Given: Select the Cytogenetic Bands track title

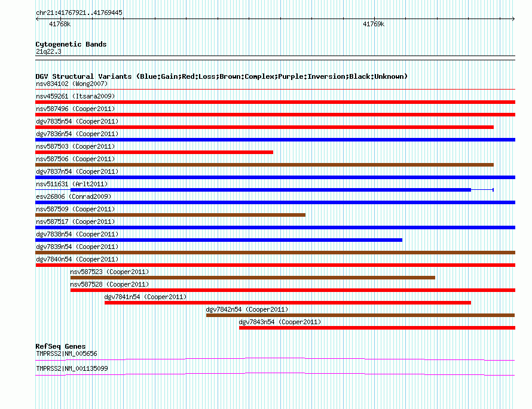Looking at the screenshot, I should pyautogui.click(x=71, y=44).
